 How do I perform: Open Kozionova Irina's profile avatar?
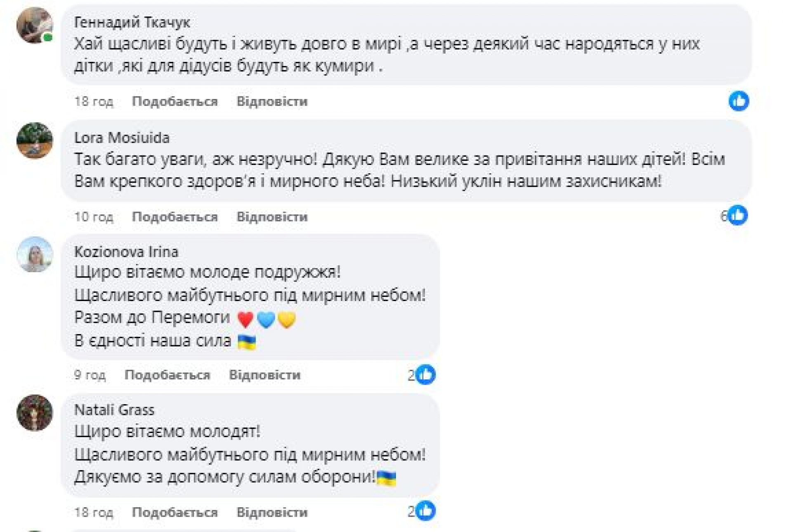click(35, 254)
